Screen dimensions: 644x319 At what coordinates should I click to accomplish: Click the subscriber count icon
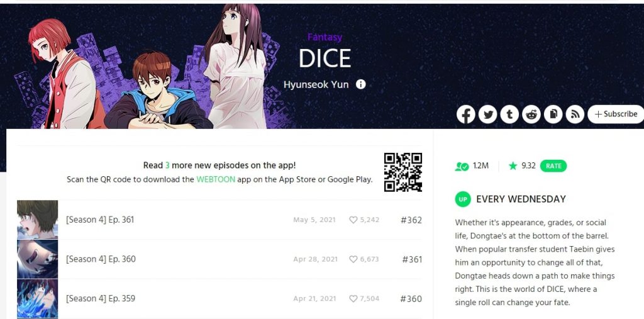pyautogui.click(x=462, y=167)
